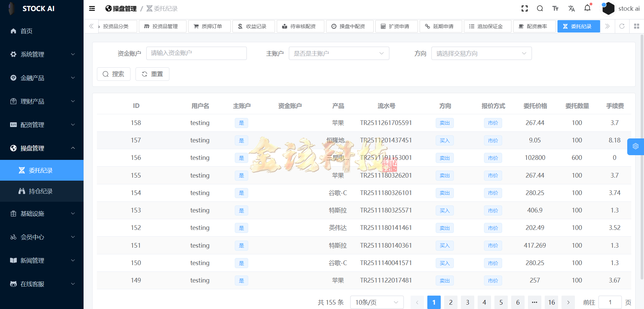
Task: Jump to page 6 in pagination
Action: pyautogui.click(x=518, y=302)
